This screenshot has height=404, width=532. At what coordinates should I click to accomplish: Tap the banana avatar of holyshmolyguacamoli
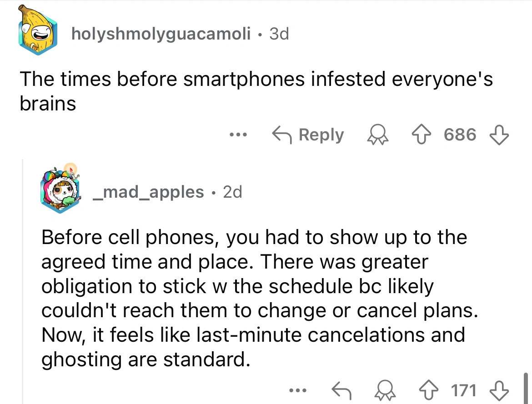pyautogui.click(x=38, y=32)
